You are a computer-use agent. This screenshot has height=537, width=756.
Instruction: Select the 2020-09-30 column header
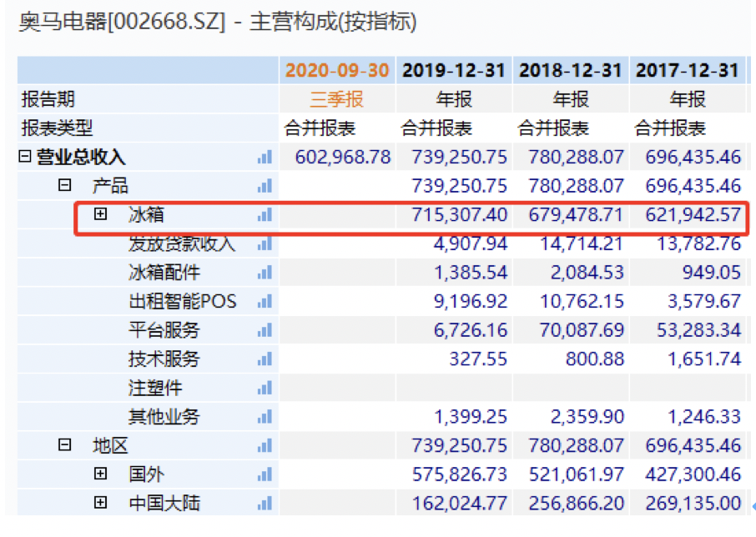tap(337, 70)
